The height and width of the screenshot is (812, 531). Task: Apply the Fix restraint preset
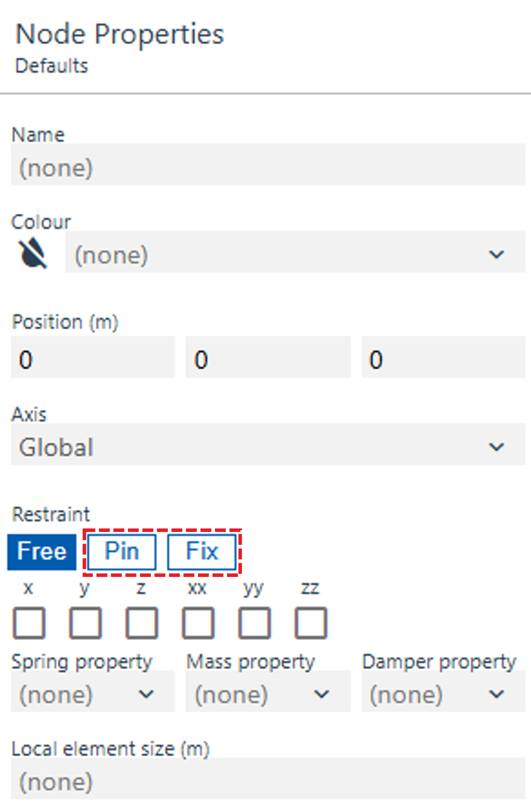click(x=202, y=551)
